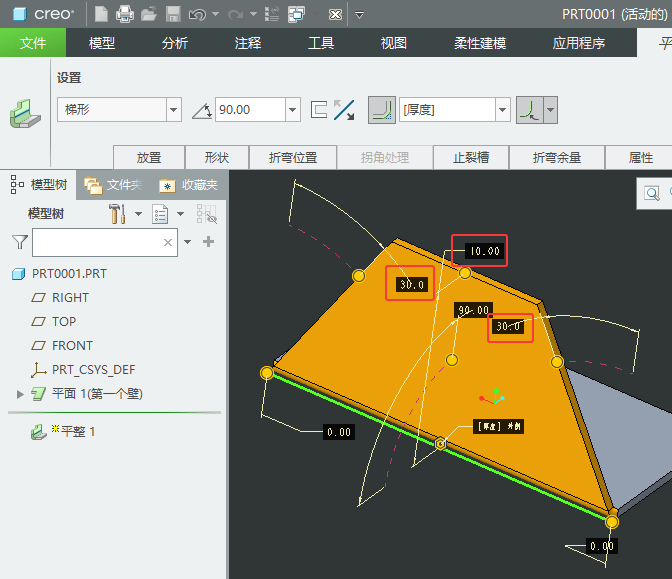Click the Close window X icon in toolbar

click(x=335, y=15)
